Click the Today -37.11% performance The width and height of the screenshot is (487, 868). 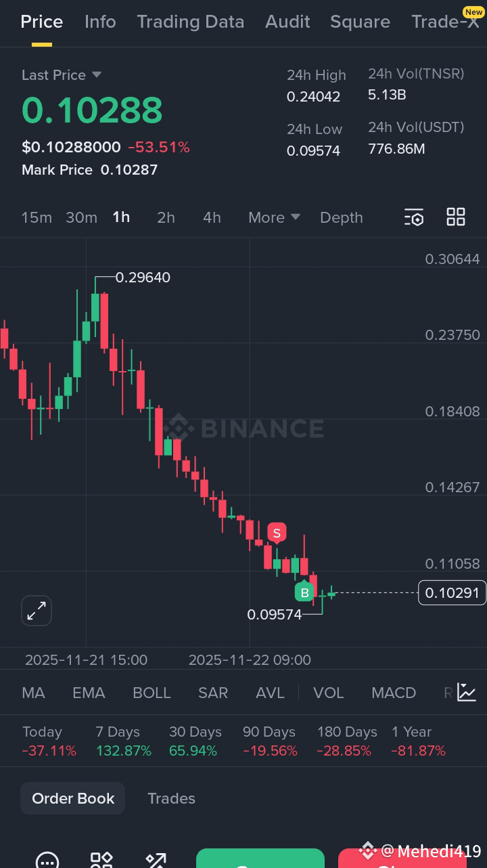49,741
